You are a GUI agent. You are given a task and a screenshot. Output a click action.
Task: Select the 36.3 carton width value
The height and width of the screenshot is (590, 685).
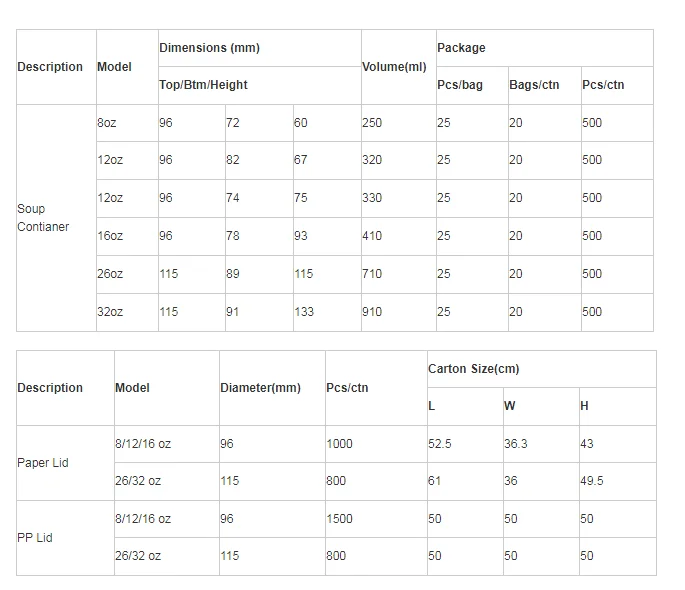[516, 444]
